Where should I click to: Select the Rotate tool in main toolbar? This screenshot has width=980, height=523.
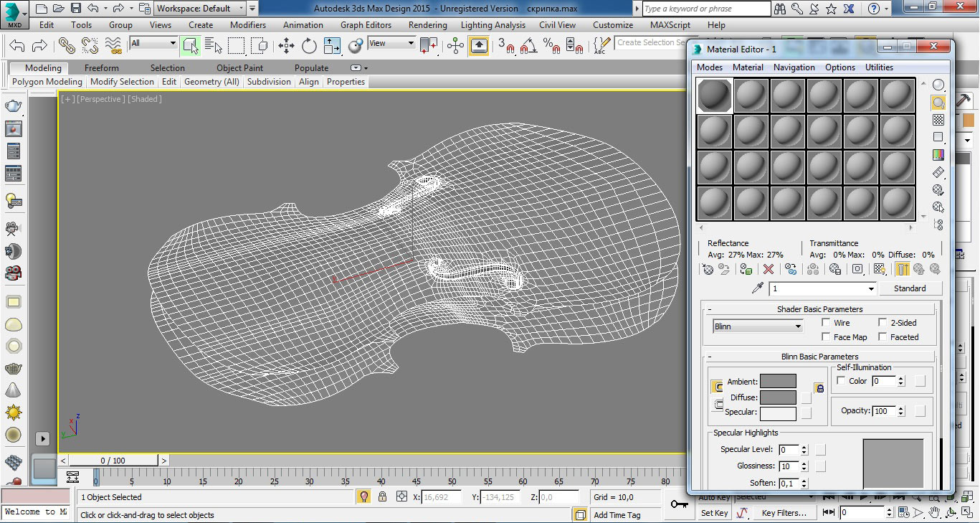click(309, 46)
